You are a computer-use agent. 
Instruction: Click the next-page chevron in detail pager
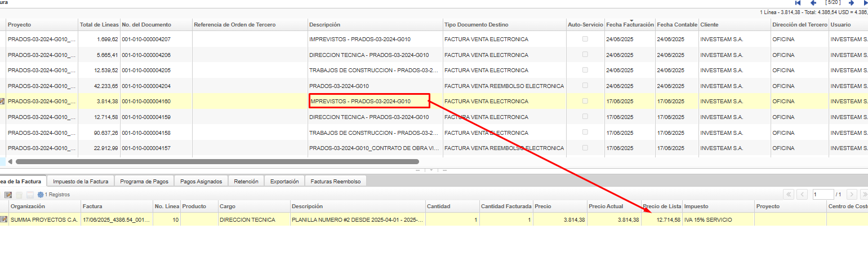pyautogui.click(x=852, y=195)
